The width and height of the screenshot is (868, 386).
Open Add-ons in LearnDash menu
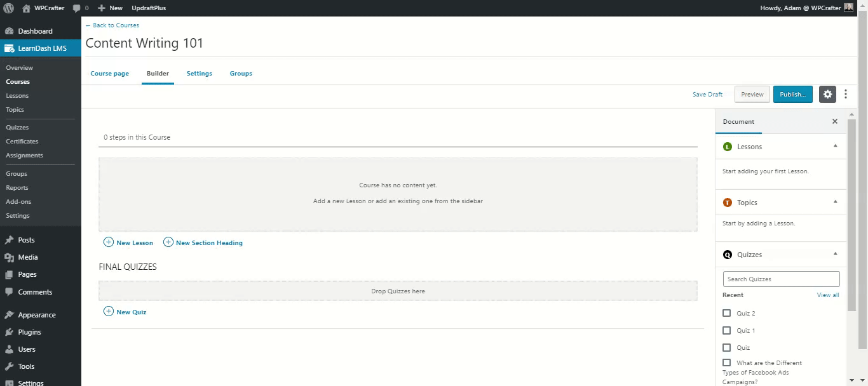18,202
